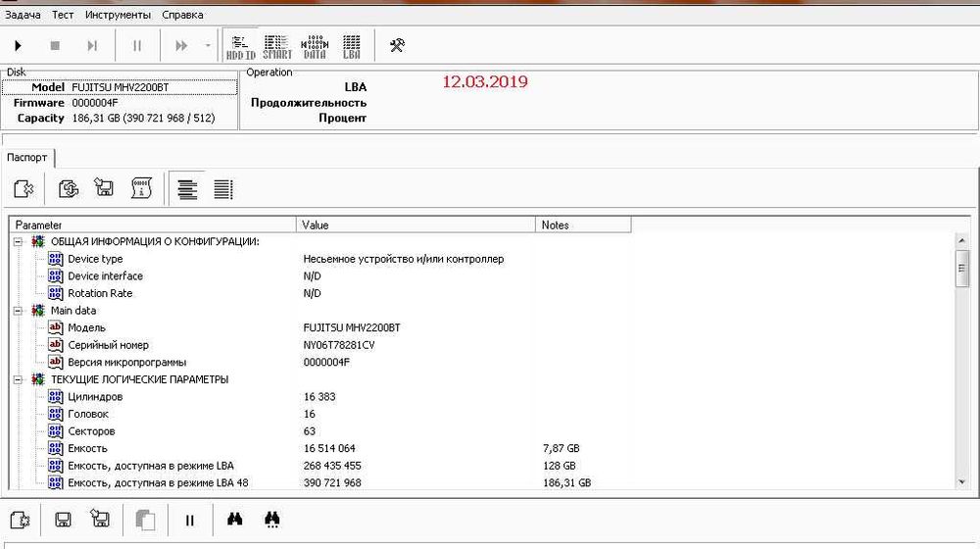The image size is (980, 549).
Task: Open the fast-forward dropdown arrow
Action: tap(208, 46)
